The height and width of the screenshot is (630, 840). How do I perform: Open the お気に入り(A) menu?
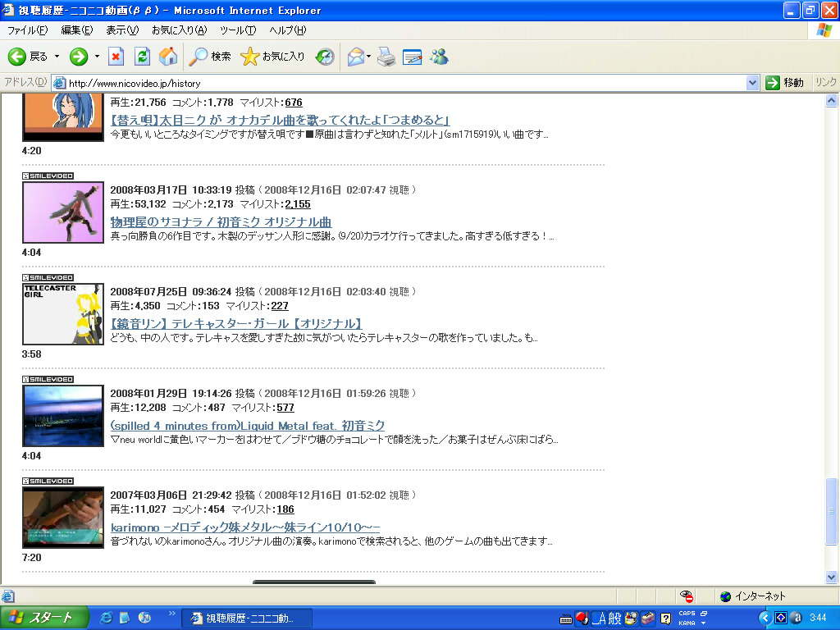pos(179,30)
